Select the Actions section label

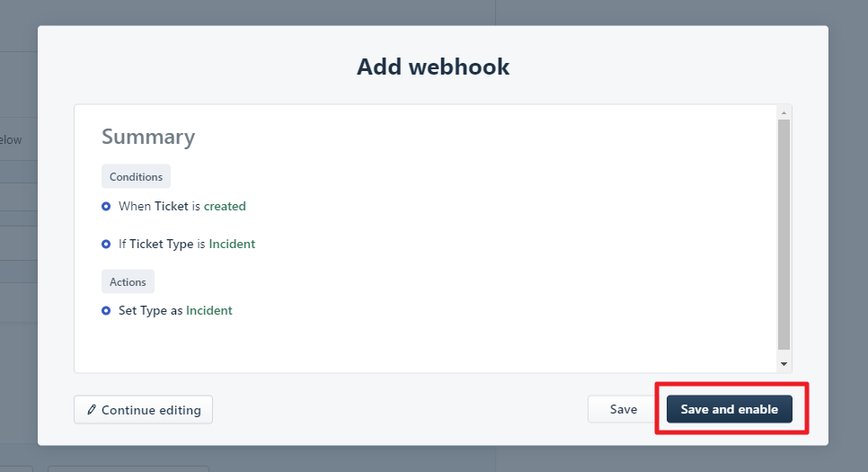coord(128,282)
